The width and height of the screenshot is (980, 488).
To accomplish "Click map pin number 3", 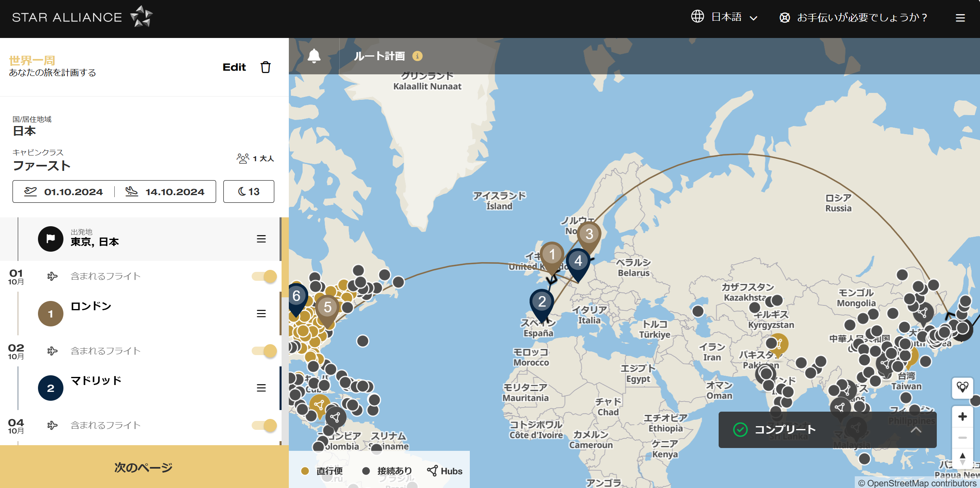I will pyautogui.click(x=589, y=235).
